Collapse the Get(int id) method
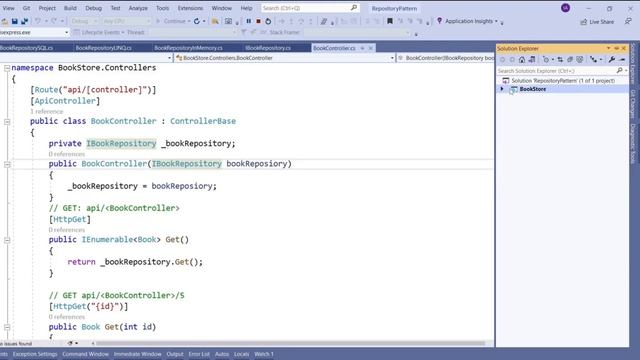 pos(7,327)
